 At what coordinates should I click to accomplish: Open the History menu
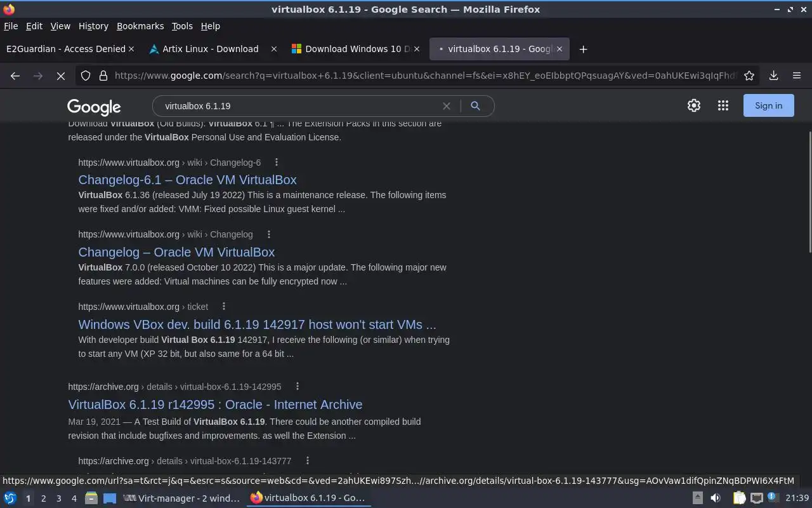coord(93,26)
